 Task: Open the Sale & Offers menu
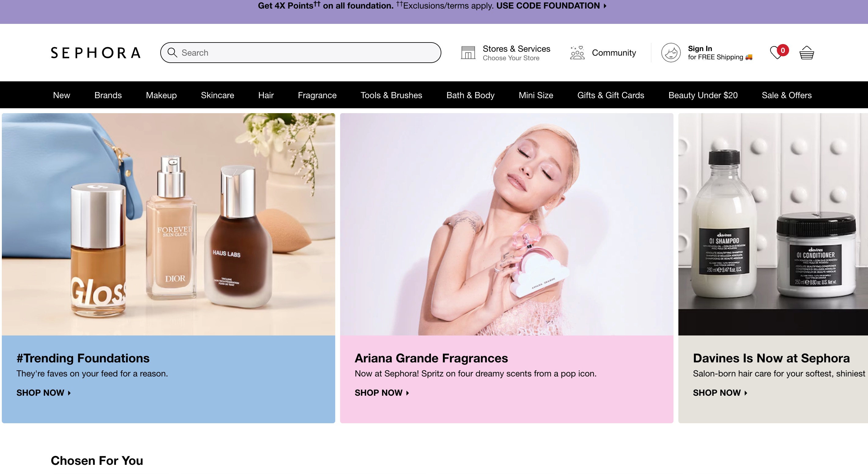[786, 95]
